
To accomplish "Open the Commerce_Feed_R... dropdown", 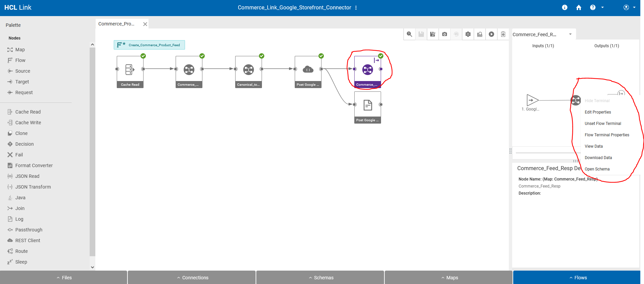I will click(x=570, y=34).
